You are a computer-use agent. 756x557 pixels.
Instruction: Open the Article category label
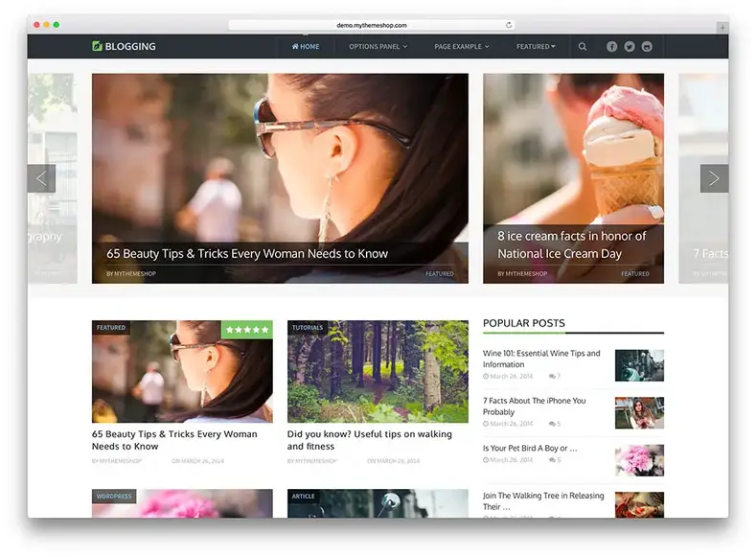(x=304, y=497)
